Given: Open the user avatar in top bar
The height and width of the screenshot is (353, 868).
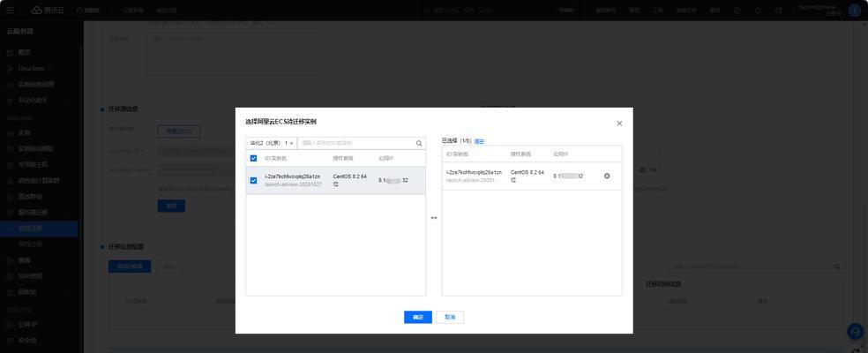Looking at the screenshot, I should click(x=854, y=10).
